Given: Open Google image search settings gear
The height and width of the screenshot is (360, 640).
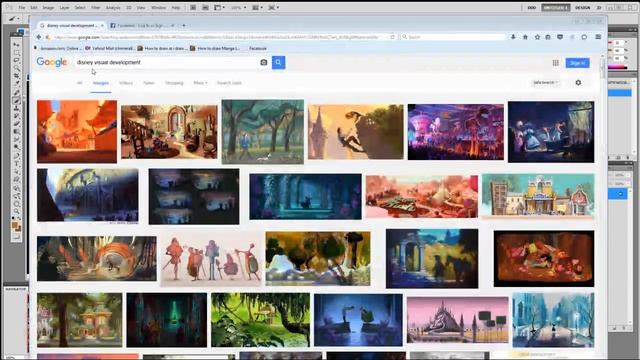Looking at the screenshot, I should 578,82.
